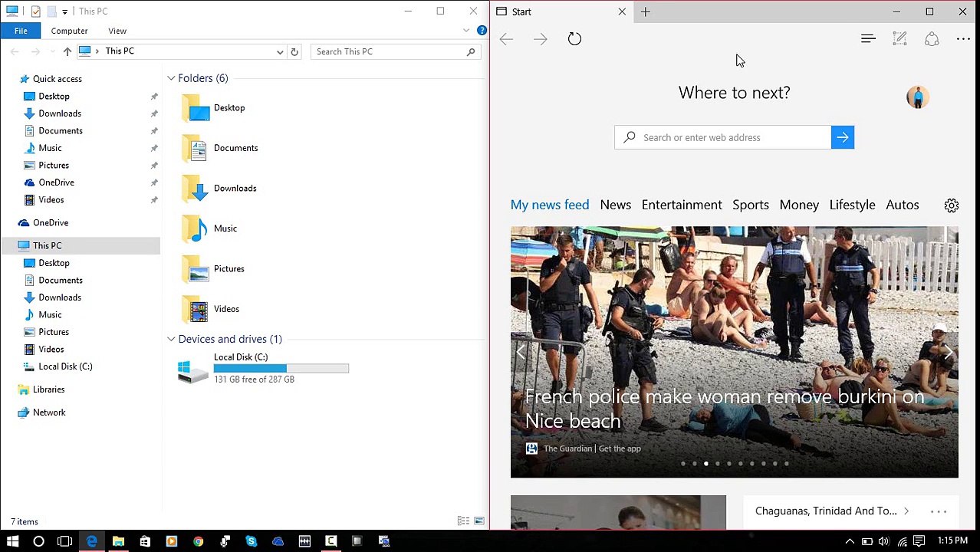Open Windows Store from taskbar
The height and width of the screenshot is (552, 980).
145,541
